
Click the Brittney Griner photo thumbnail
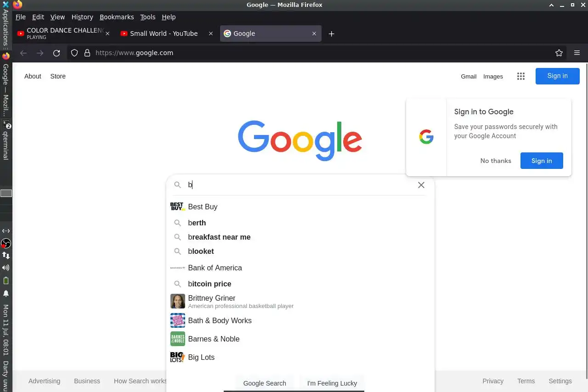click(177, 301)
